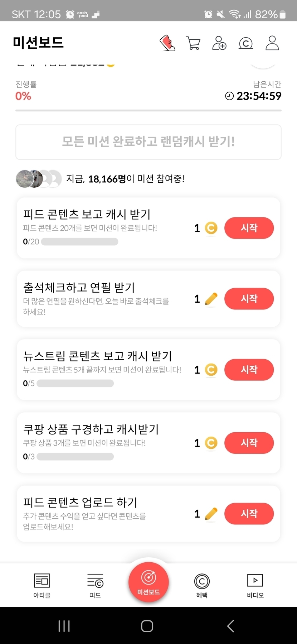The height and width of the screenshot is (644, 297).
Task: Tap the invite friend icon
Action: point(219,43)
